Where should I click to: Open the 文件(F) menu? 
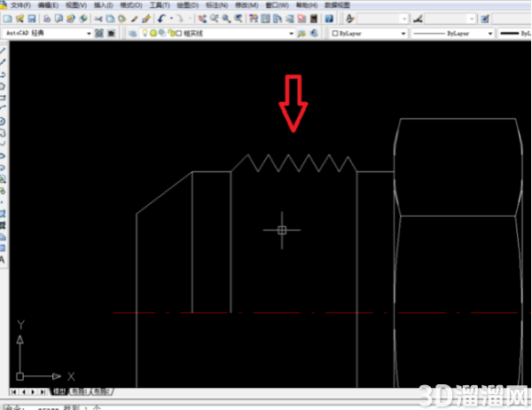[20, 5]
